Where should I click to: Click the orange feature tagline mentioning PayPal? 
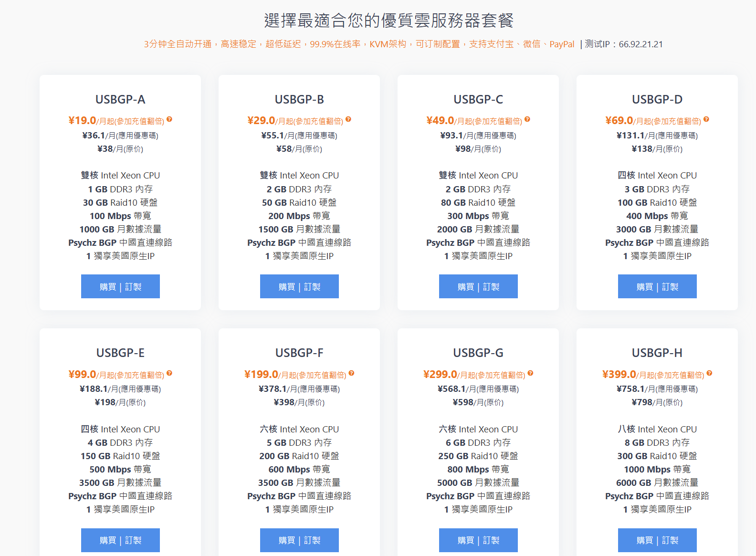tap(359, 44)
